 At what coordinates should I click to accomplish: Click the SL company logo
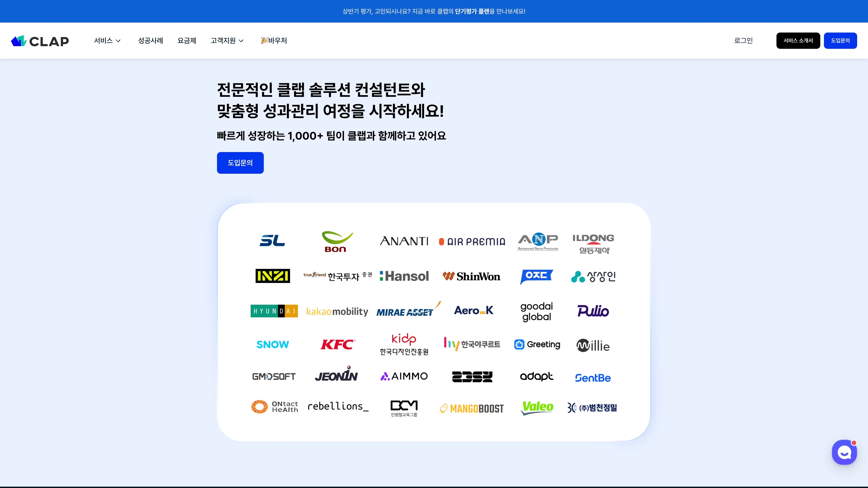click(272, 240)
